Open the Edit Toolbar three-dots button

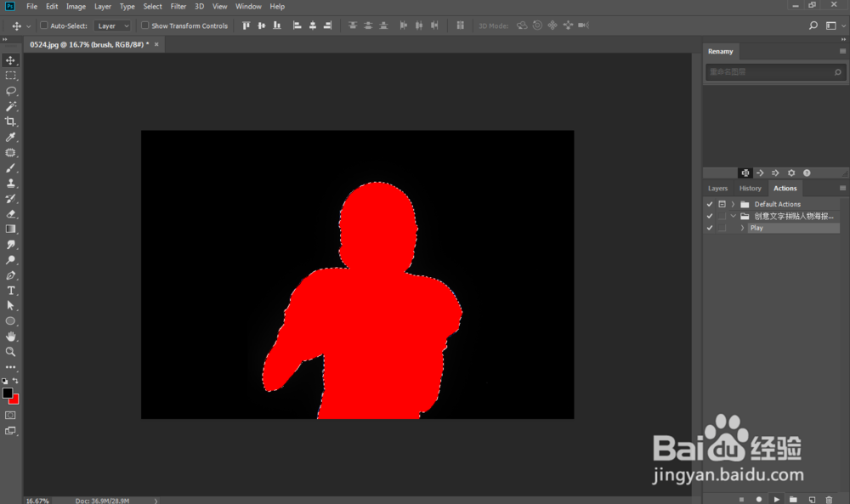(x=10, y=367)
